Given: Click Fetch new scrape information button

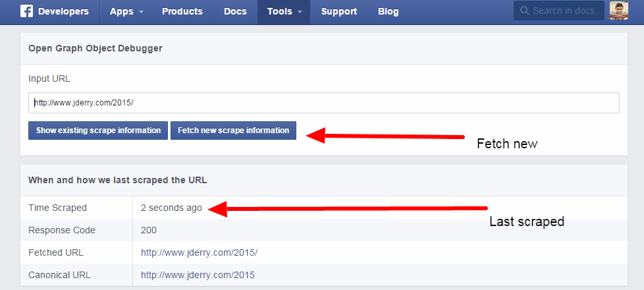Looking at the screenshot, I should pyautogui.click(x=233, y=130).
